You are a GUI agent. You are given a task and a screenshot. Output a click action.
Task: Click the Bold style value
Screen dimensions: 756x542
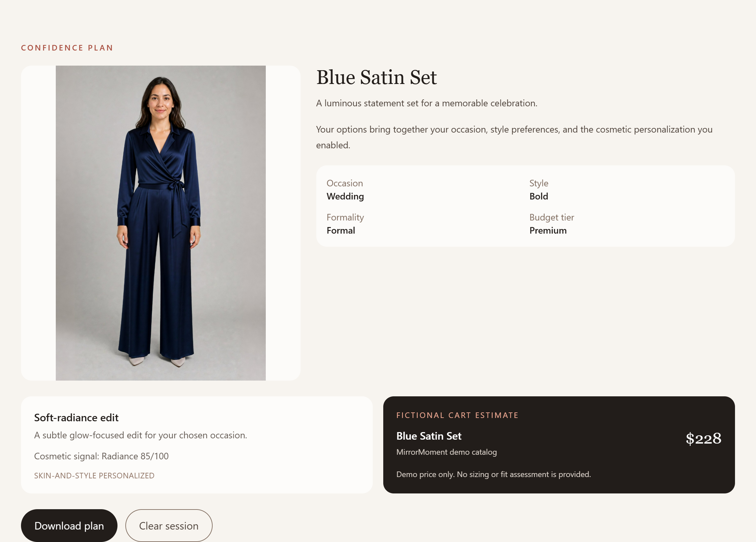539,196
